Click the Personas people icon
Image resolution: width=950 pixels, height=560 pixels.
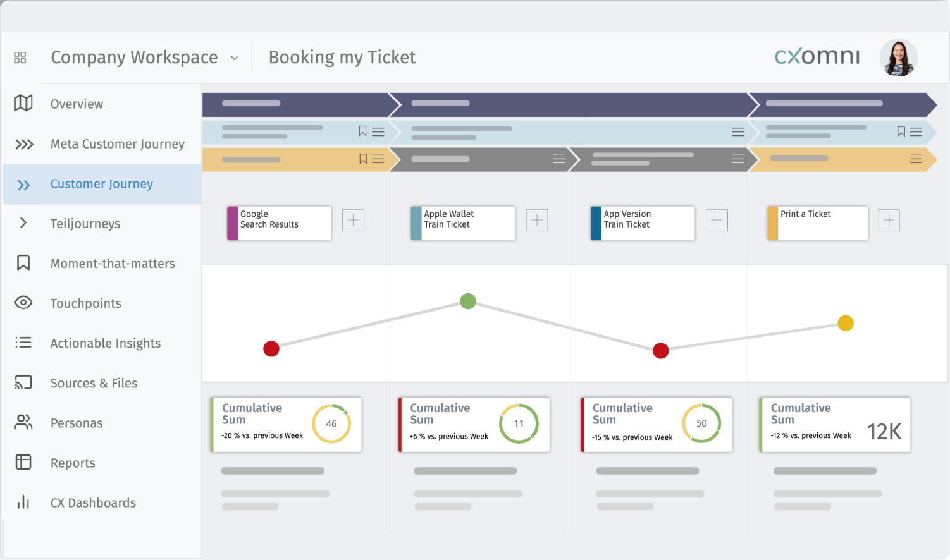[23, 422]
